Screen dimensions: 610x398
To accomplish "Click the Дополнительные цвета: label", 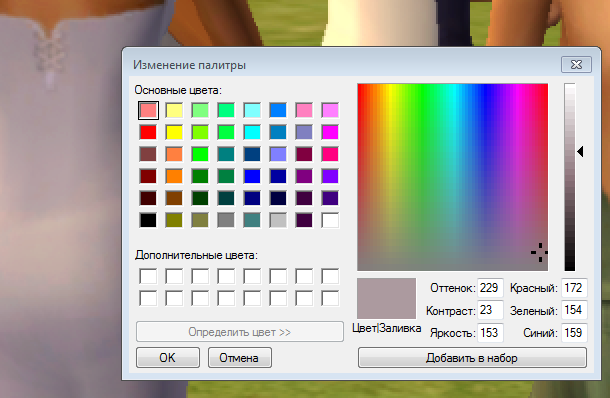I will click(x=196, y=255).
